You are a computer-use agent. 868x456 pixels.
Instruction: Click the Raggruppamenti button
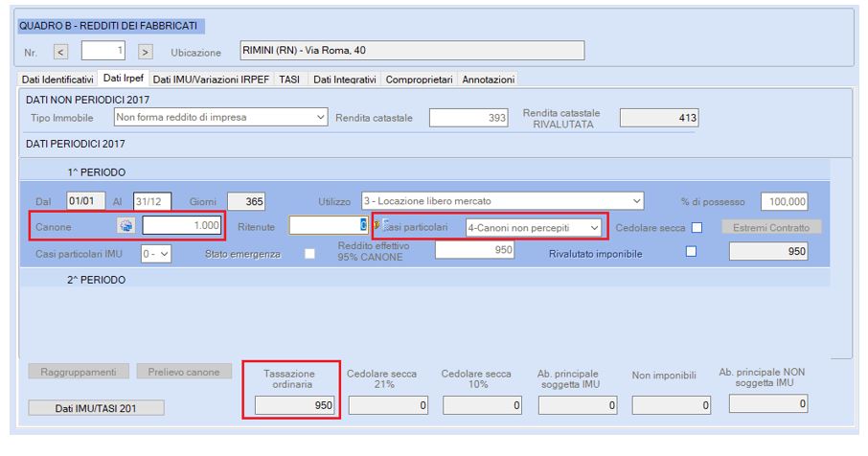(79, 372)
